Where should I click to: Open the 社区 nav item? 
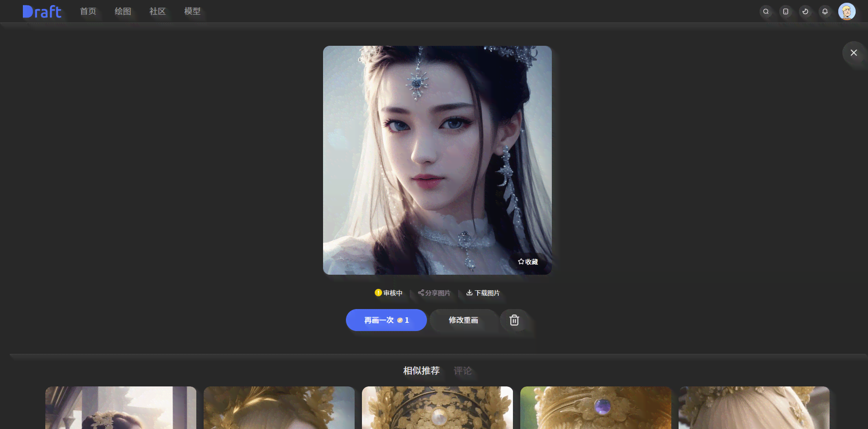click(157, 11)
